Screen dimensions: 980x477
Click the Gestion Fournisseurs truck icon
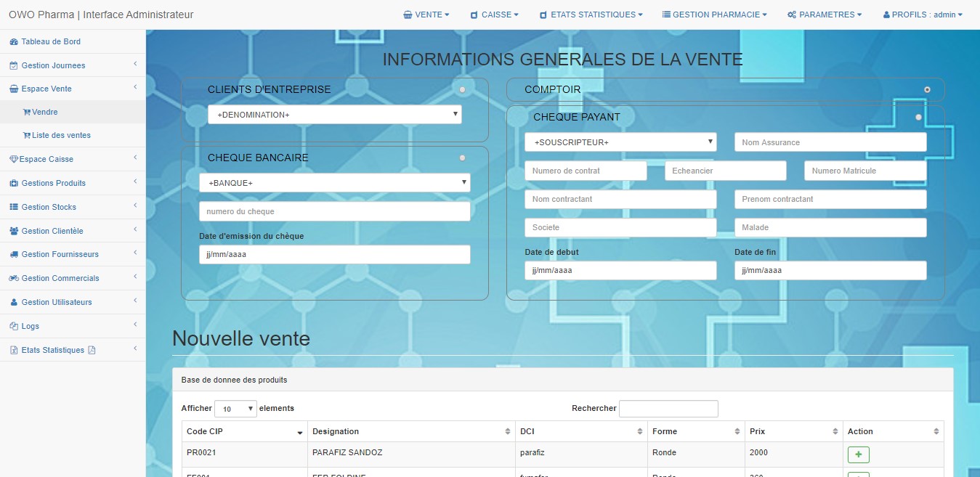click(14, 255)
